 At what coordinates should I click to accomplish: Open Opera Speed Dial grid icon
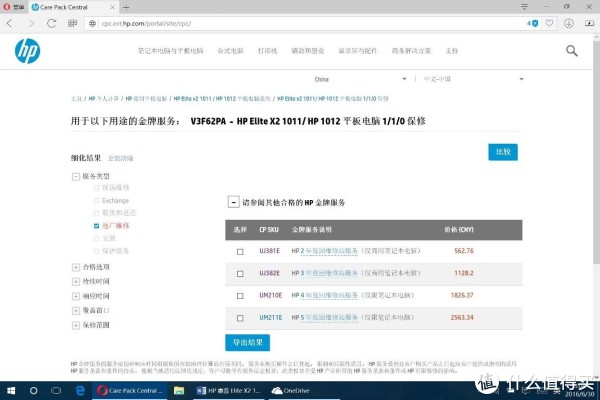[x=72, y=23]
